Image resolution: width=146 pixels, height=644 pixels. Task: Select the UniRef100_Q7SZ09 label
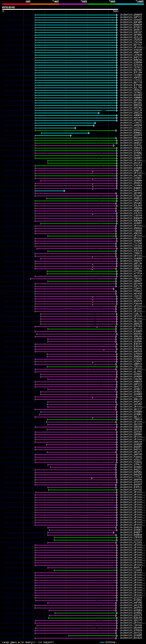(x=131, y=598)
